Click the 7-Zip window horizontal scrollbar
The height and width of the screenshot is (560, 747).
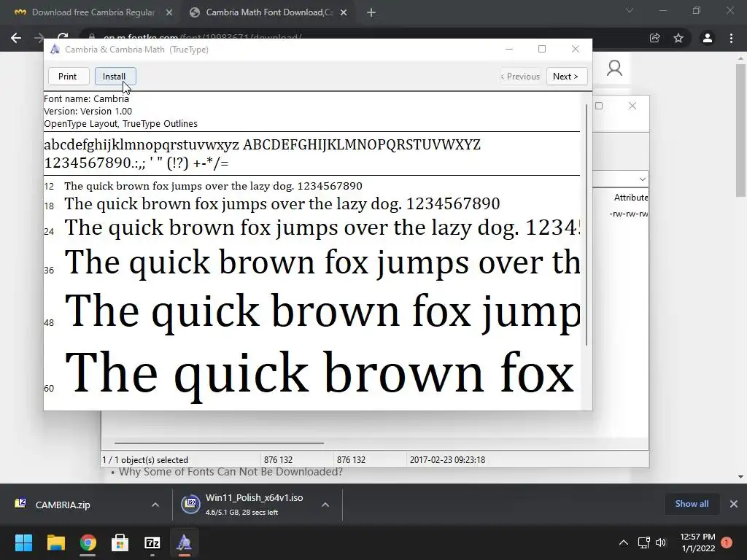point(219,443)
